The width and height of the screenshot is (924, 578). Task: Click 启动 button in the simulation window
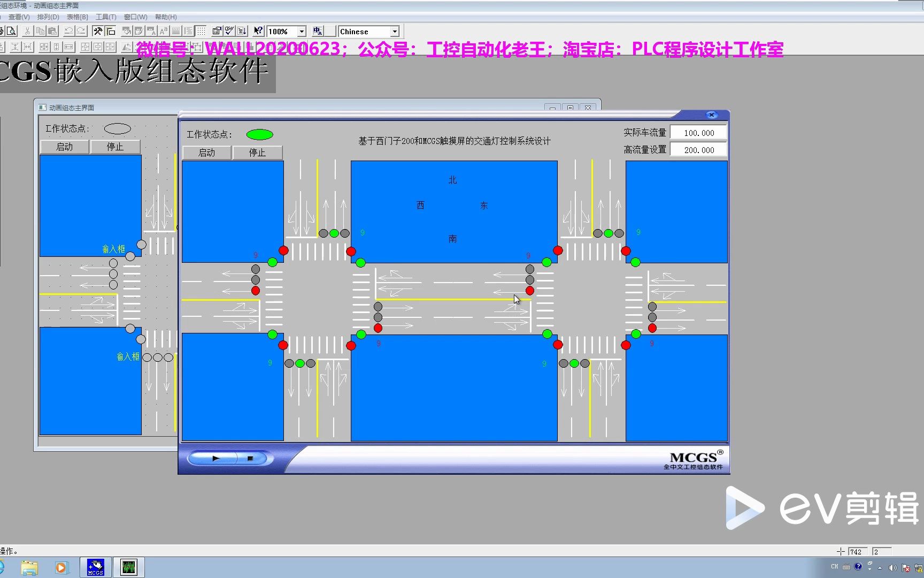pyautogui.click(x=207, y=153)
